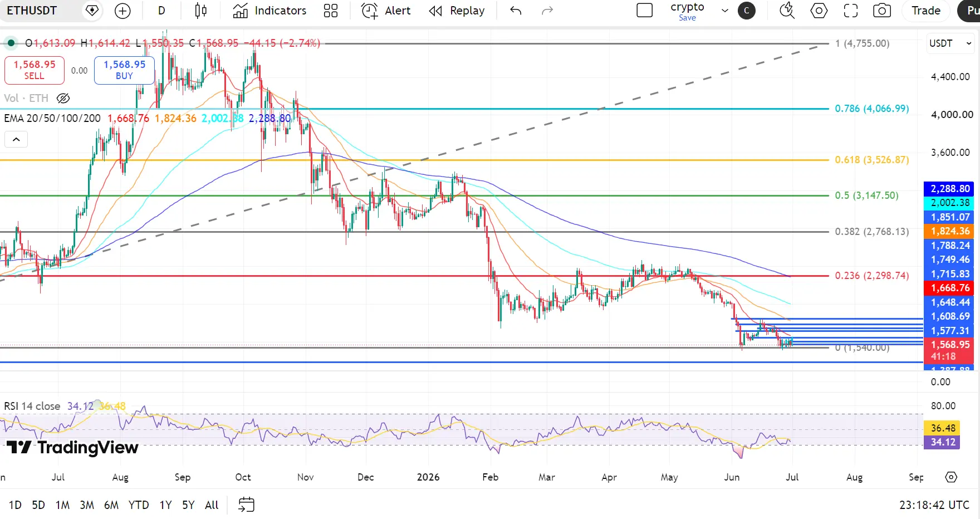This screenshot has width=980, height=519.
Task: Toggle the layout select square checkbox
Action: pos(644,11)
